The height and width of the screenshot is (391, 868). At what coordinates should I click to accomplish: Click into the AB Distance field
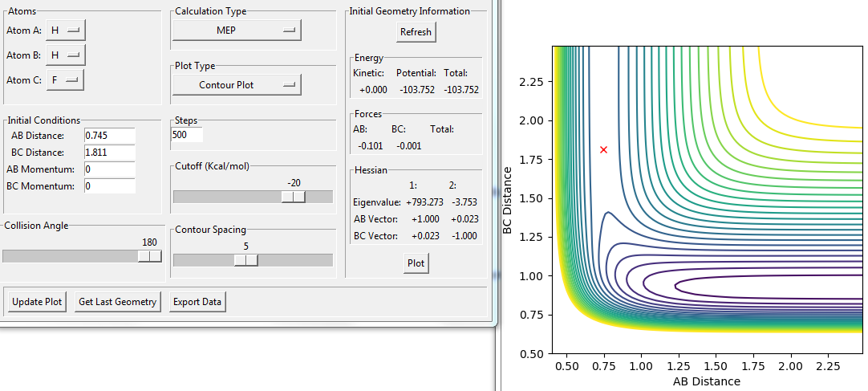(x=109, y=135)
